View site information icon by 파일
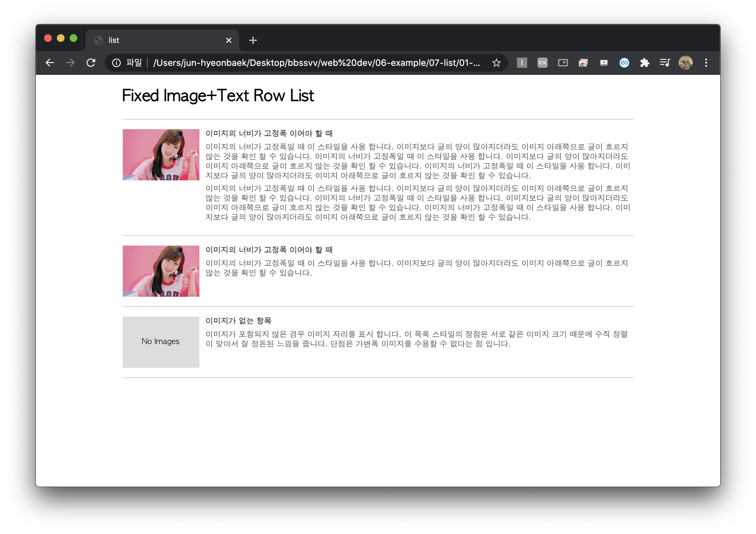The height and width of the screenshot is (534, 756). coord(116,63)
